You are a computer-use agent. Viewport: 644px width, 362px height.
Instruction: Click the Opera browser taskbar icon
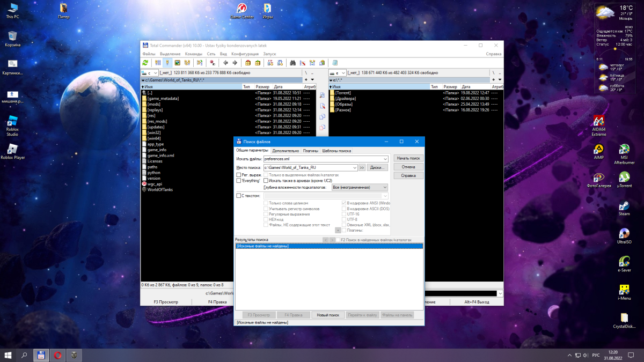(x=57, y=355)
